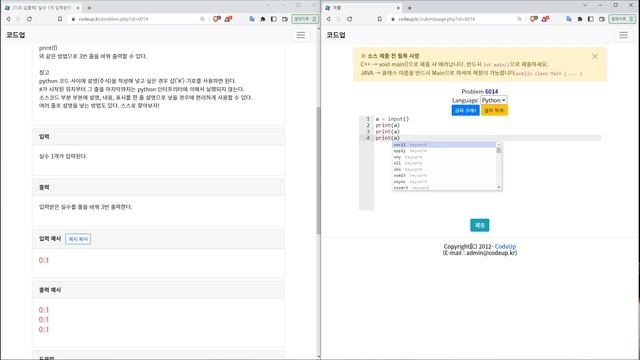Click the green profile button in the right window
Image resolution: width=640 pixels, height=360 pixels.
coord(622,19)
